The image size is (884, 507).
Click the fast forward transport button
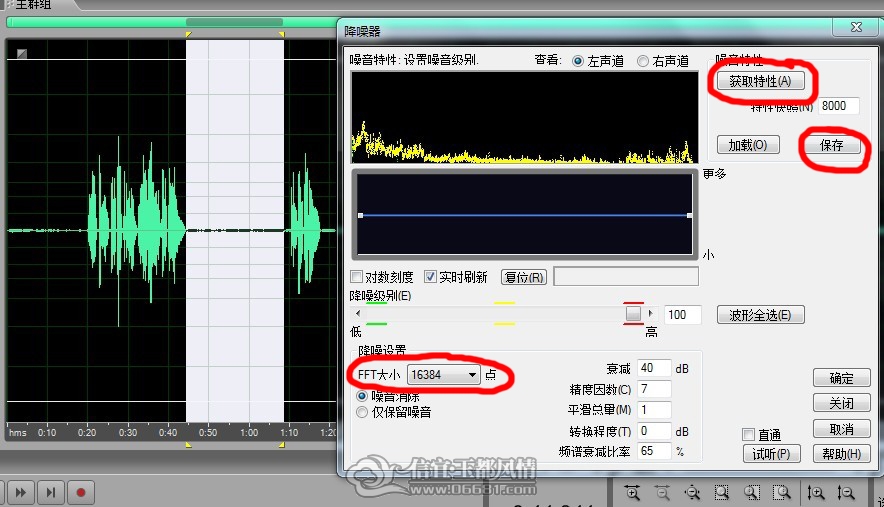tap(20, 493)
